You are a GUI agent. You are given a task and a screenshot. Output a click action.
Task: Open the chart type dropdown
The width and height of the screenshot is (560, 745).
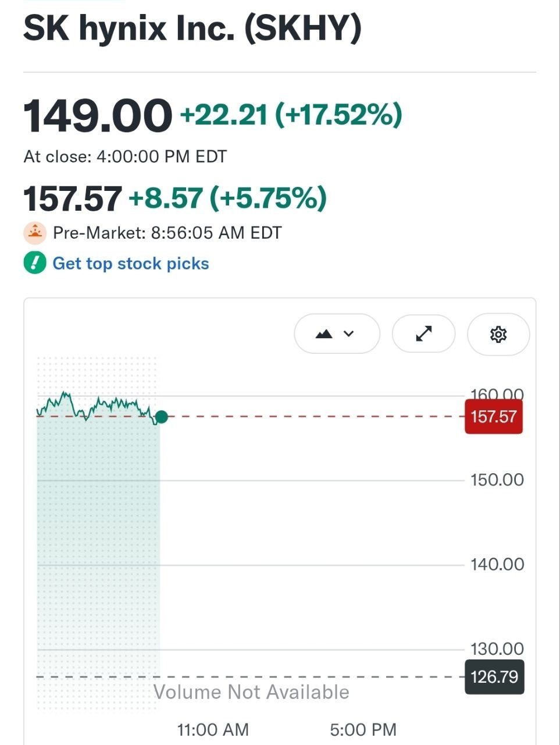337,334
